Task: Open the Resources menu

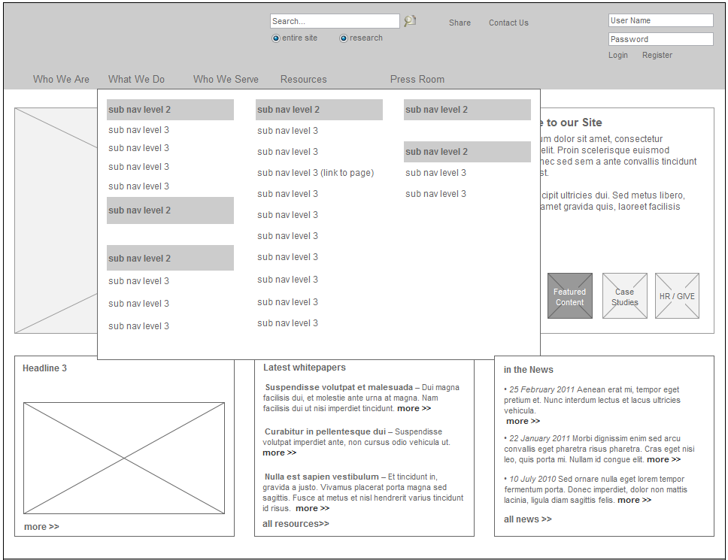Action: tap(304, 80)
